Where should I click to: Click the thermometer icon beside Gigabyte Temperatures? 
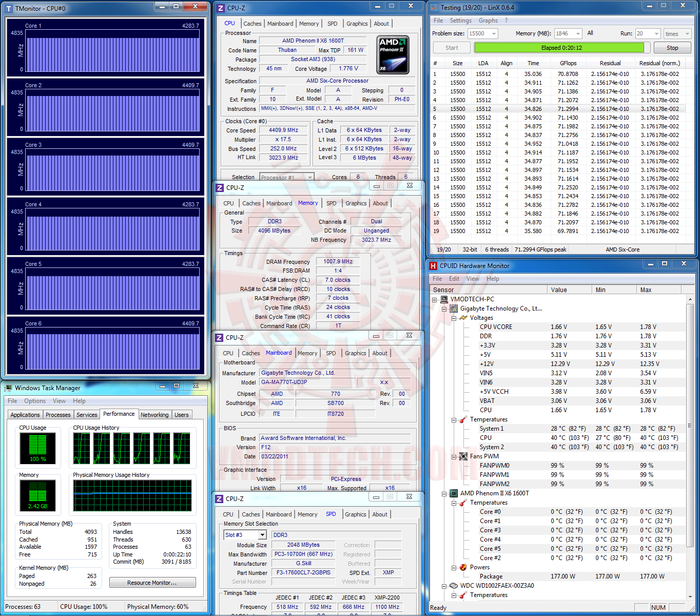coord(463,419)
